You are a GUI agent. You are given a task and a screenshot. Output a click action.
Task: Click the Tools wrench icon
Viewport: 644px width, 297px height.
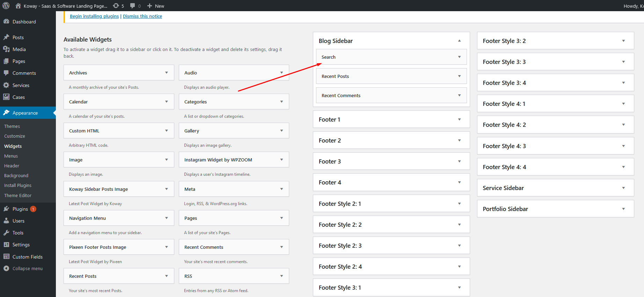coord(6,232)
